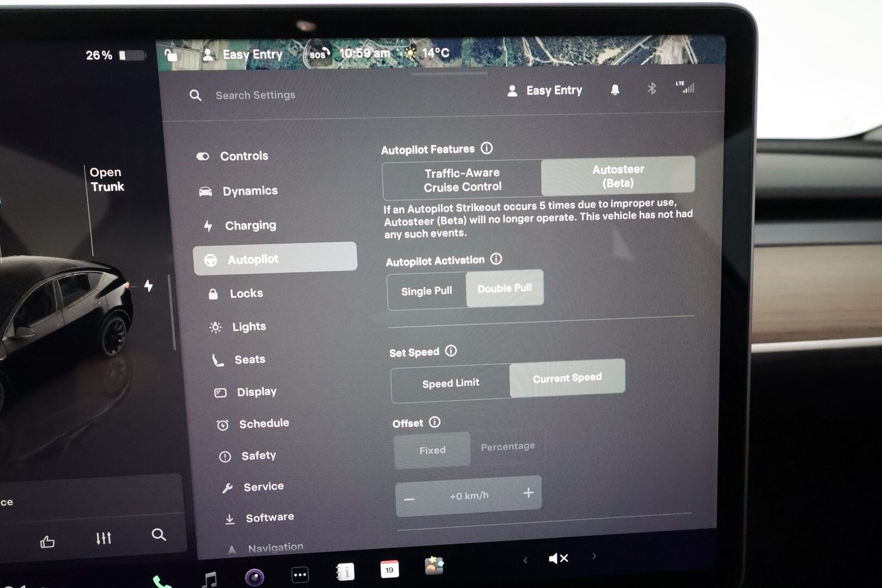Open the Music app

(x=210, y=579)
